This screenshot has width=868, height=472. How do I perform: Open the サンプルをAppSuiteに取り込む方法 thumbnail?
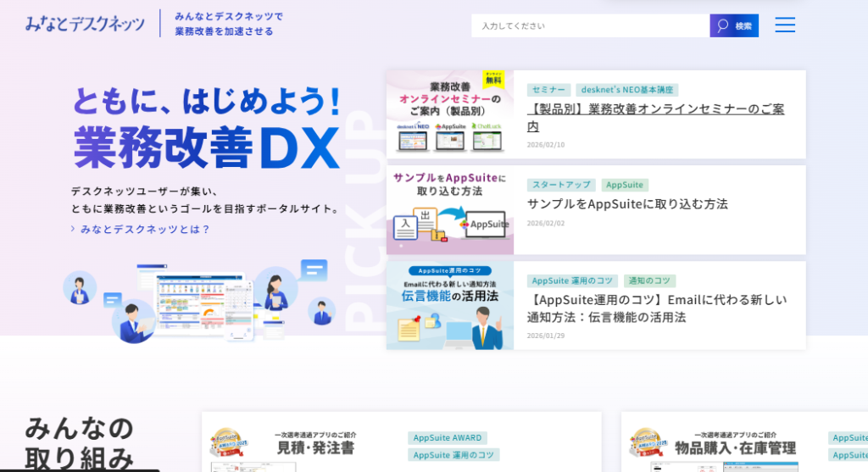pyautogui.click(x=450, y=210)
